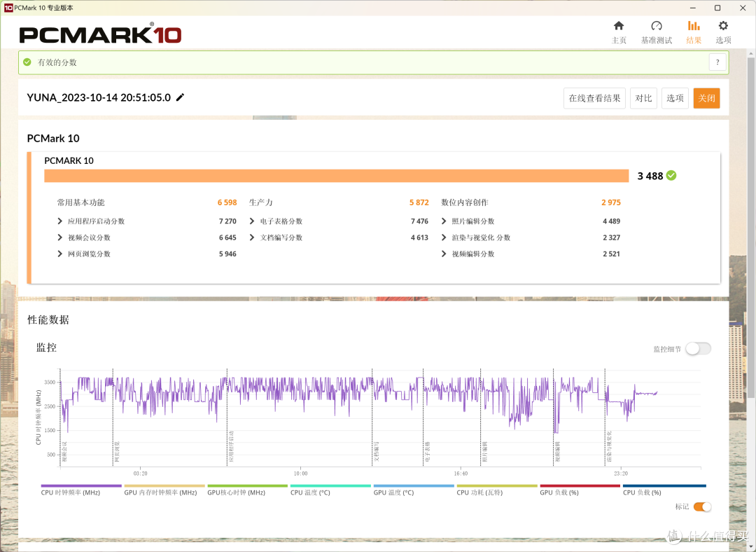Click the green valid-score checkmark icon
Screen dimensions: 756x552
[x=27, y=62]
